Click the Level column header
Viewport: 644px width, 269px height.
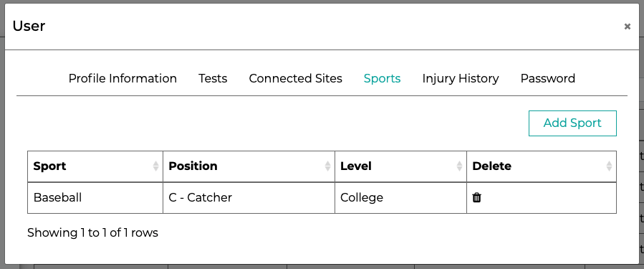[400, 166]
